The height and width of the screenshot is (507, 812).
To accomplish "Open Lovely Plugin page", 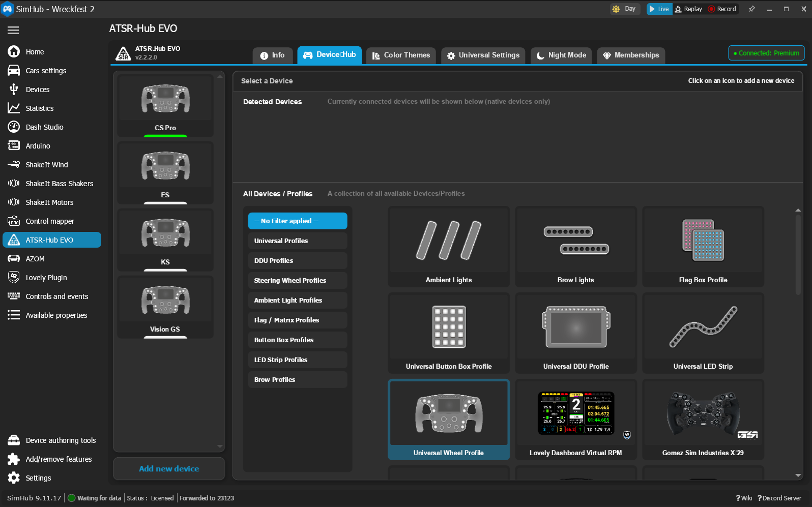I will tap(52, 278).
